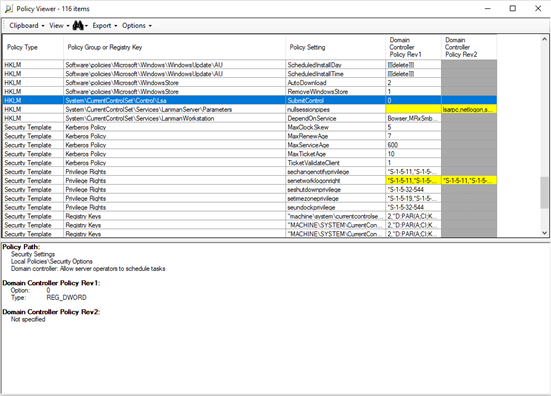Expand the dropdown arrow next to binoculars

[x=86, y=26]
